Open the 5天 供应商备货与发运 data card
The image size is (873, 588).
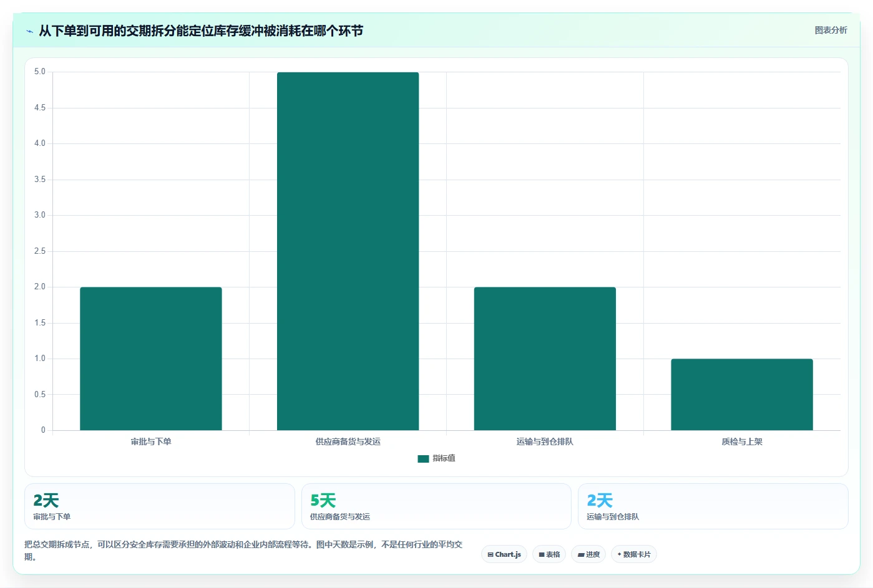click(x=436, y=506)
